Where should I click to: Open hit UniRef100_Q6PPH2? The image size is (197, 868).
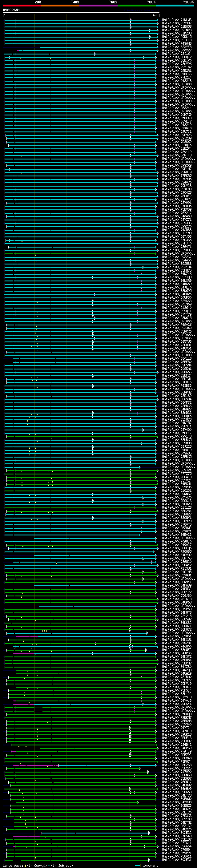[x=177, y=392]
